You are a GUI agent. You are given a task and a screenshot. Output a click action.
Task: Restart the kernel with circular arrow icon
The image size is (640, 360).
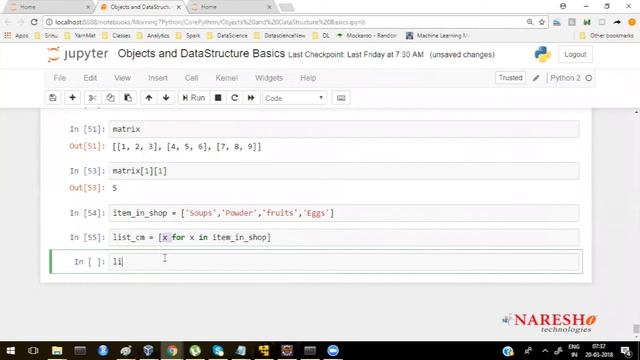pyautogui.click(x=234, y=98)
